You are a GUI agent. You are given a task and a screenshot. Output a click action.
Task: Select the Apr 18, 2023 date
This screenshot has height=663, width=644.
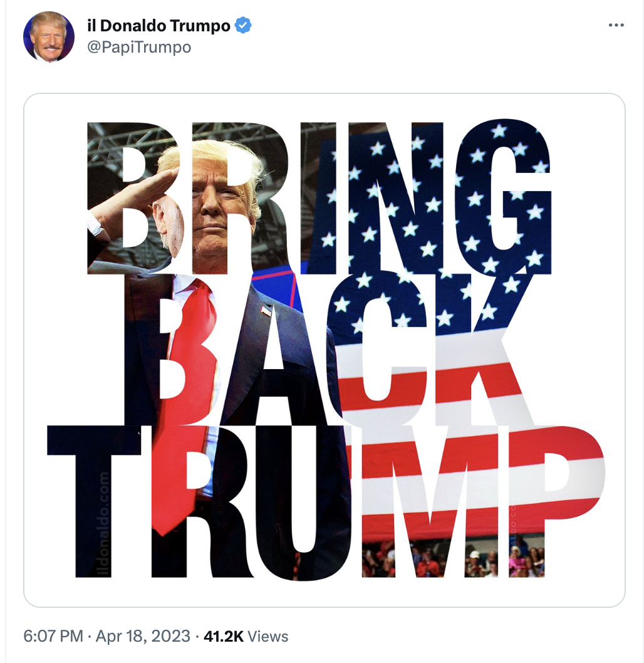tap(143, 636)
